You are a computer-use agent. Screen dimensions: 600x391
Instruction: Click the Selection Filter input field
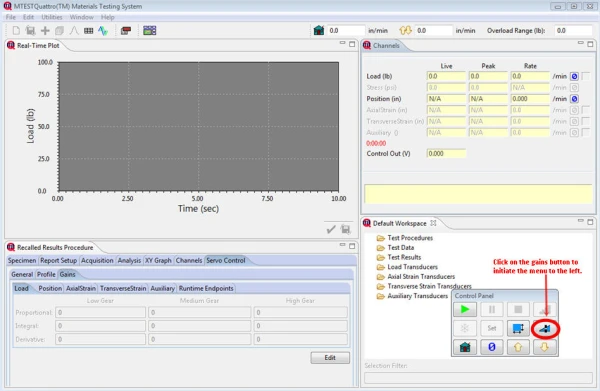click(478, 378)
